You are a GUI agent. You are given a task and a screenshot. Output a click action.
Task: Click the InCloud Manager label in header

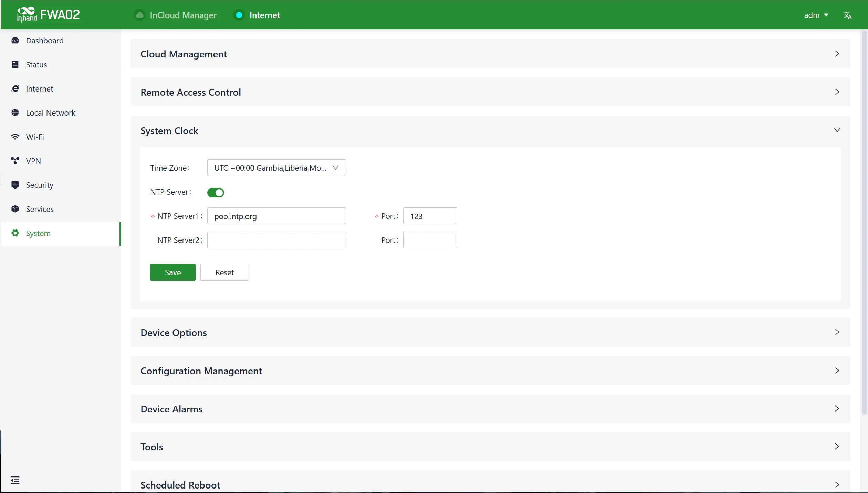coord(183,15)
